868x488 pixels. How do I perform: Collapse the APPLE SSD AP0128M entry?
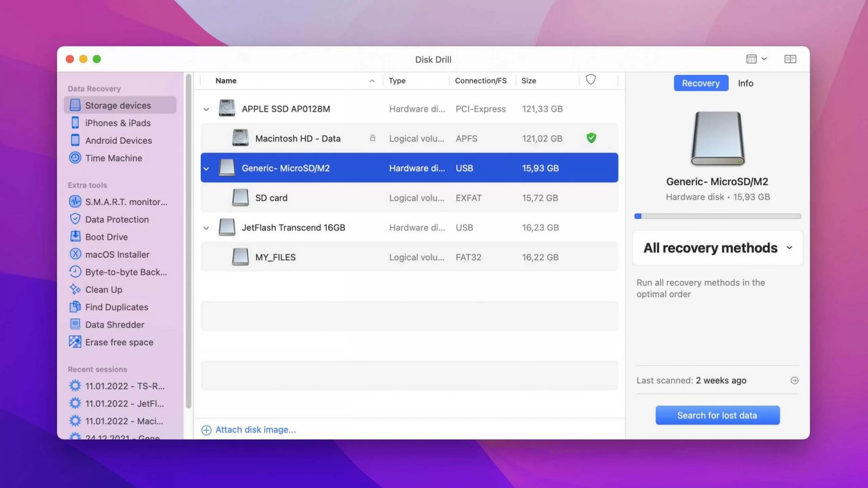[x=206, y=108]
